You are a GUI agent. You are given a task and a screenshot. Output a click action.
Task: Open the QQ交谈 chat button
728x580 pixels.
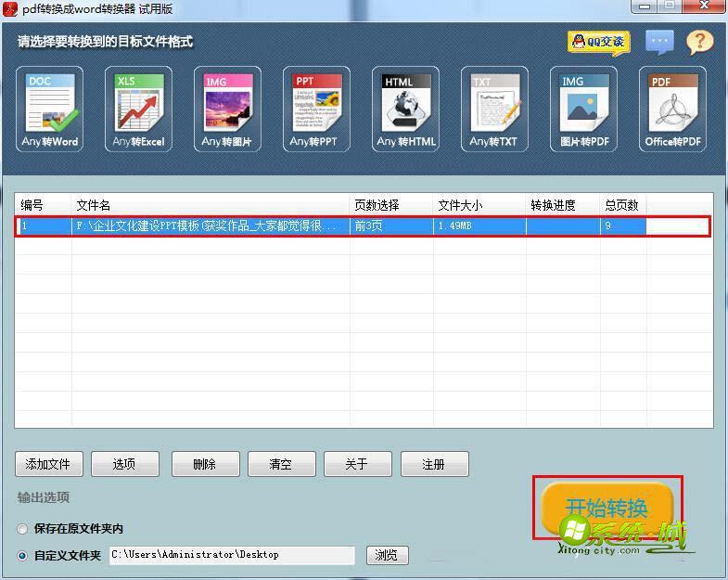(x=598, y=42)
